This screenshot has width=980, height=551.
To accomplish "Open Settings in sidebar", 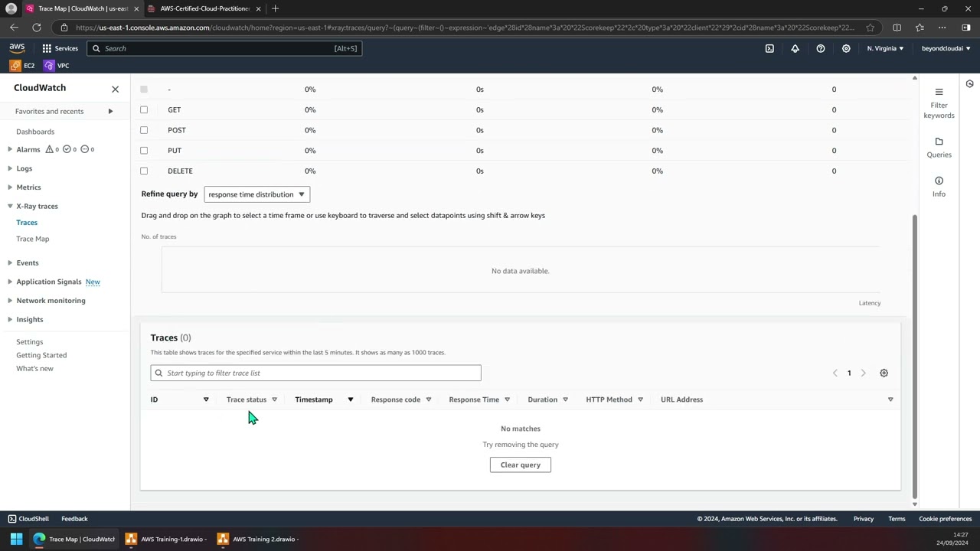I will pos(30,342).
